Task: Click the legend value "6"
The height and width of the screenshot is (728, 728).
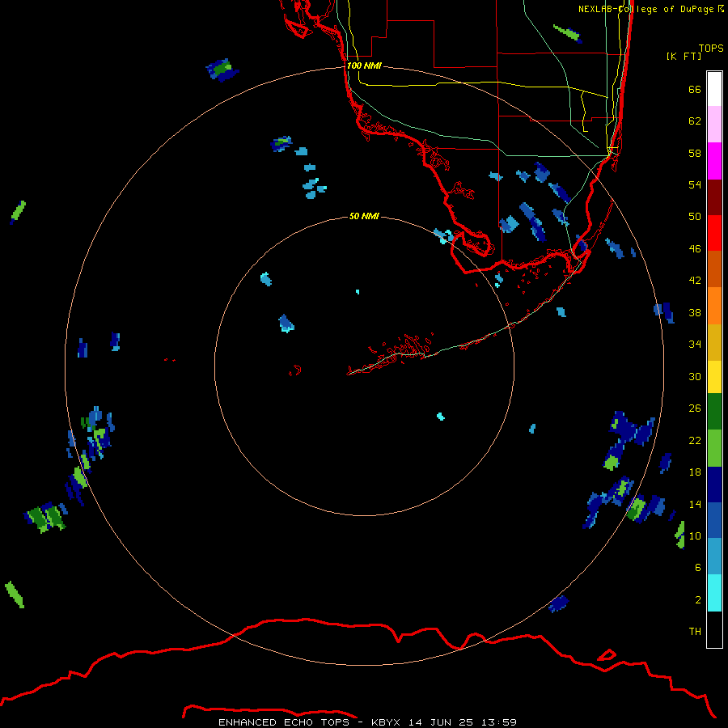Action: pos(698,568)
